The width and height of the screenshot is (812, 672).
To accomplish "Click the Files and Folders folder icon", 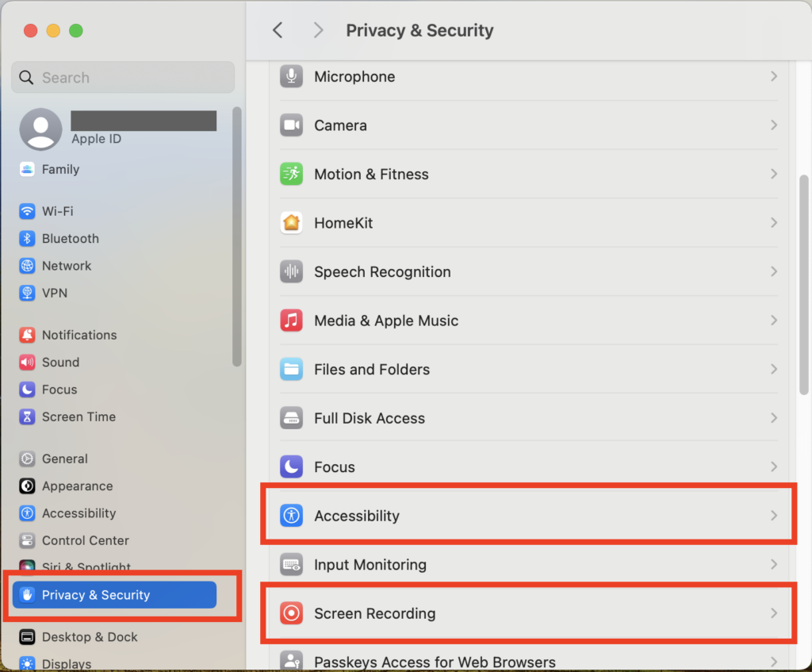I will 292,370.
